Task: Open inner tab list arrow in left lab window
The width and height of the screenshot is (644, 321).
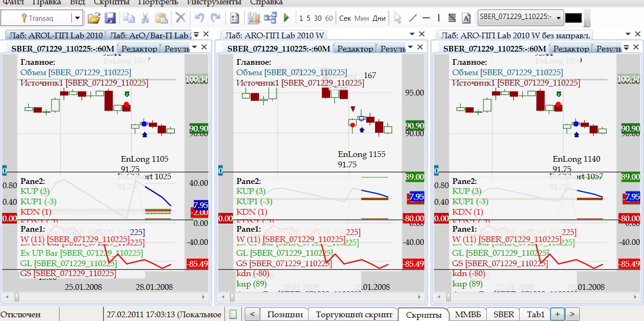Action: (195, 47)
